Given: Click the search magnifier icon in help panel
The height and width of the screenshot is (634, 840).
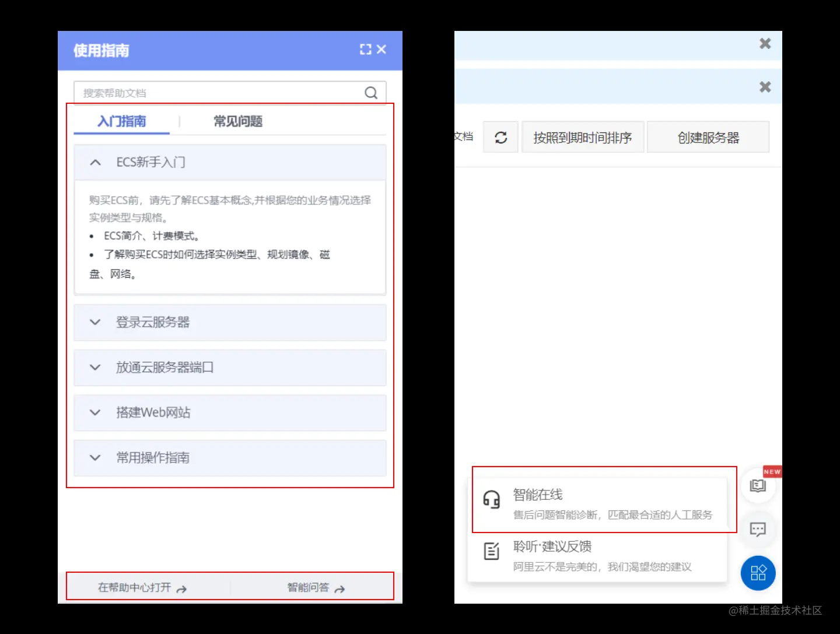Looking at the screenshot, I should click(371, 93).
